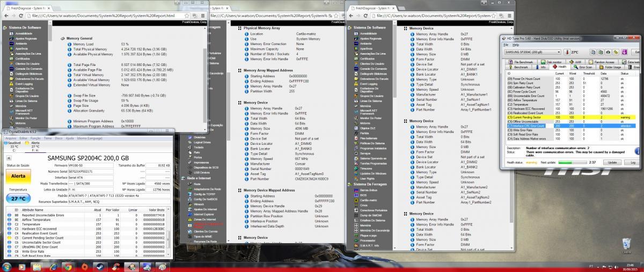Click info icon beside Memory Load

(70, 44)
